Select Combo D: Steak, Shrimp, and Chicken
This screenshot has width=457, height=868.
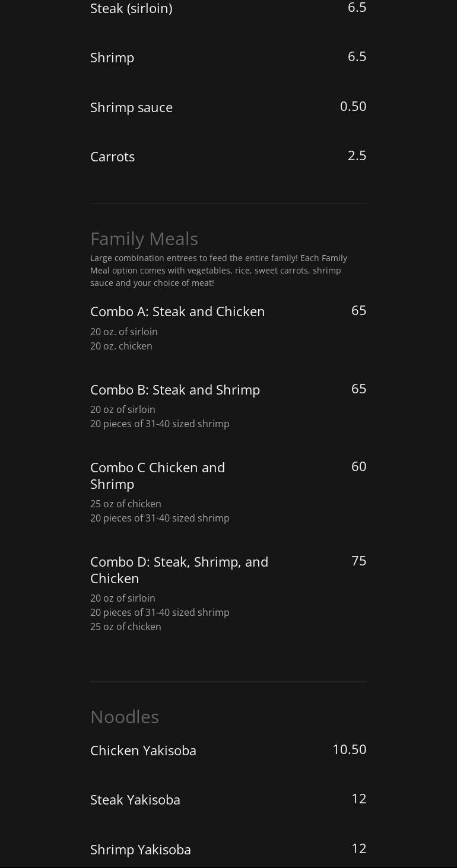pyautogui.click(x=179, y=570)
